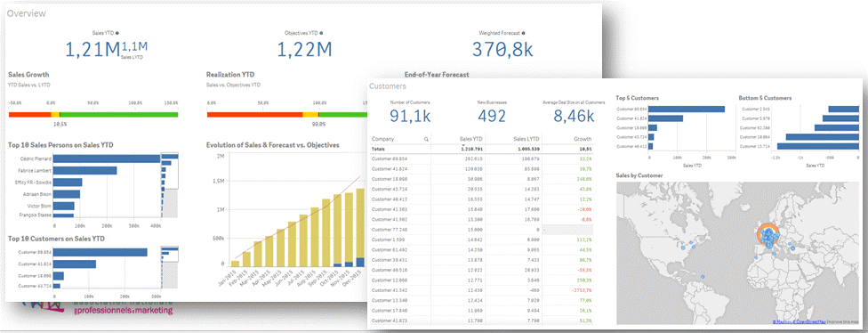Click the Sales Growth gauge bar

point(93,114)
